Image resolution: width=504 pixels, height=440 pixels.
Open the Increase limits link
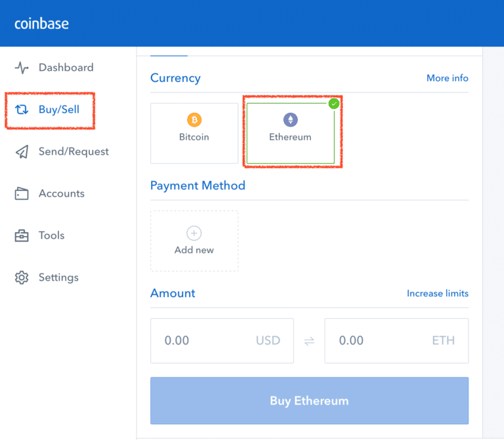(x=438, y=293)
